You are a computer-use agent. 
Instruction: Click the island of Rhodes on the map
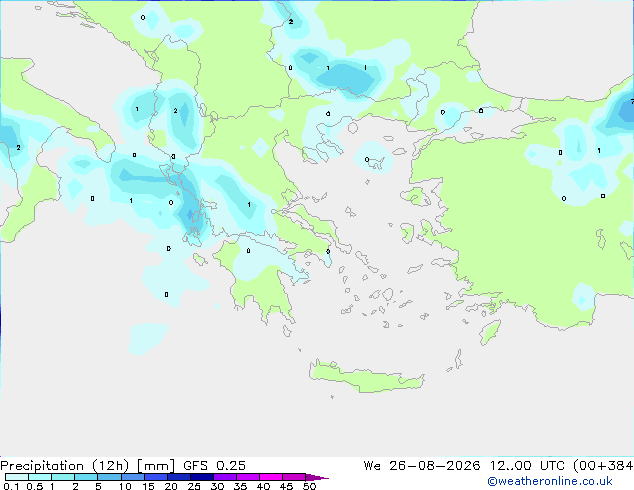coord(490,332)
